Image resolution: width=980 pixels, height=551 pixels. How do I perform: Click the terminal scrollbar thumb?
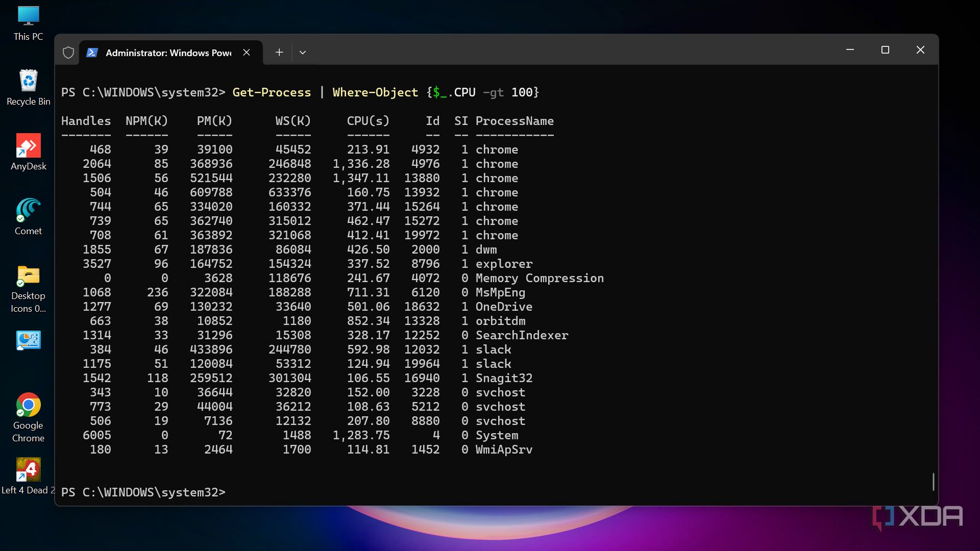point(933,482)
